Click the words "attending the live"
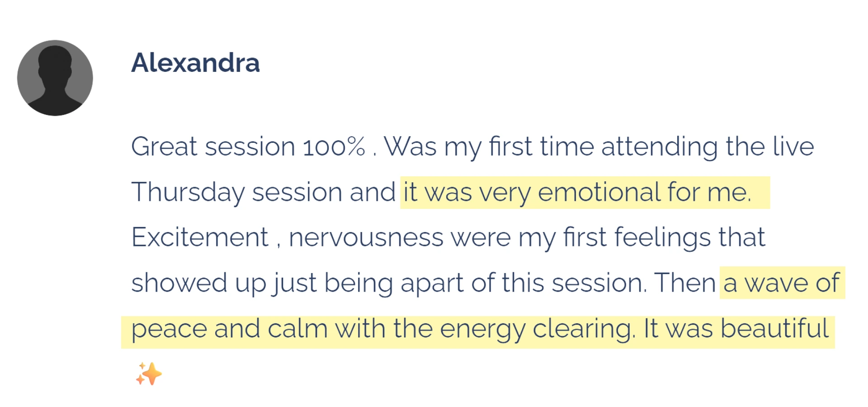This screenshot has width=868, height=407. tap(707, 147)
